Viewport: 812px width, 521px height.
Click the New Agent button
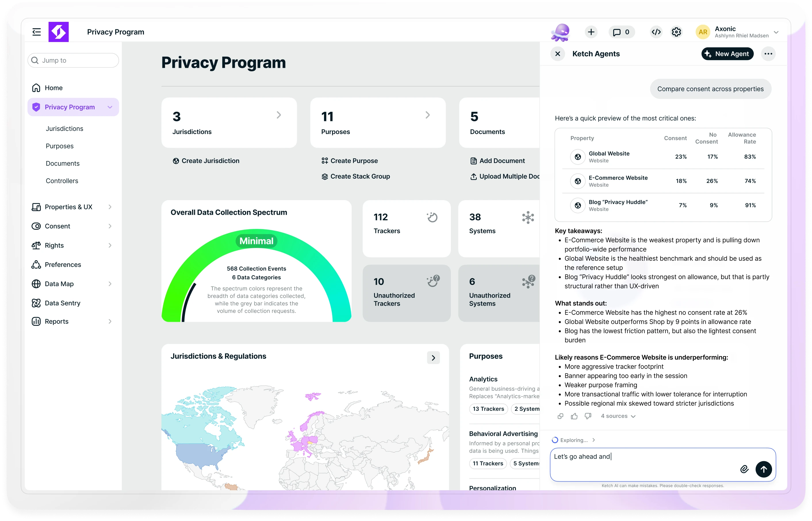(x=727, y=54)
